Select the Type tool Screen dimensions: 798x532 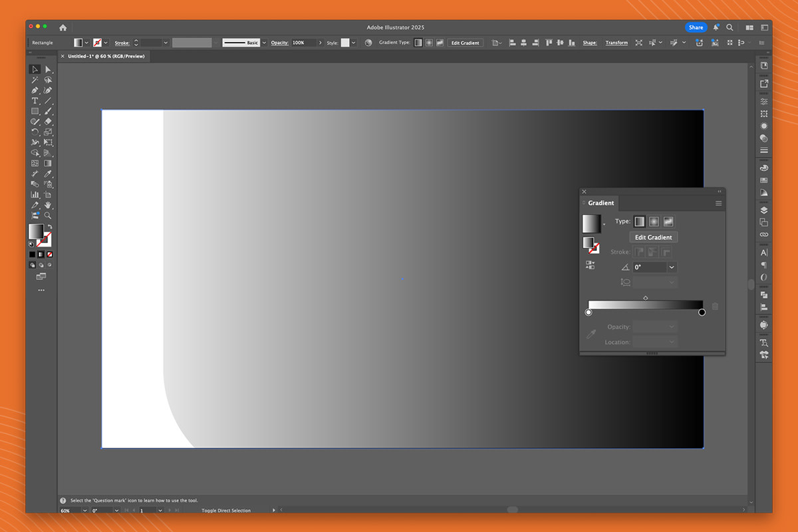point(35,100)
